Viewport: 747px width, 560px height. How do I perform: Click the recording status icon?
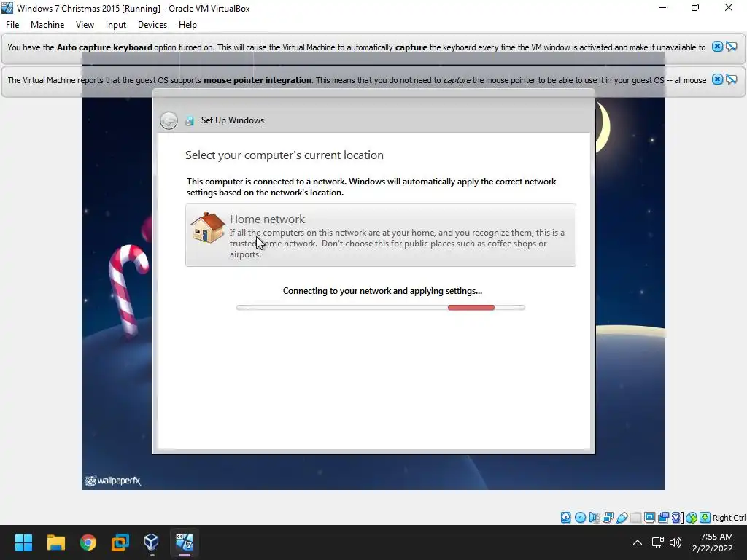pos(663,518)
